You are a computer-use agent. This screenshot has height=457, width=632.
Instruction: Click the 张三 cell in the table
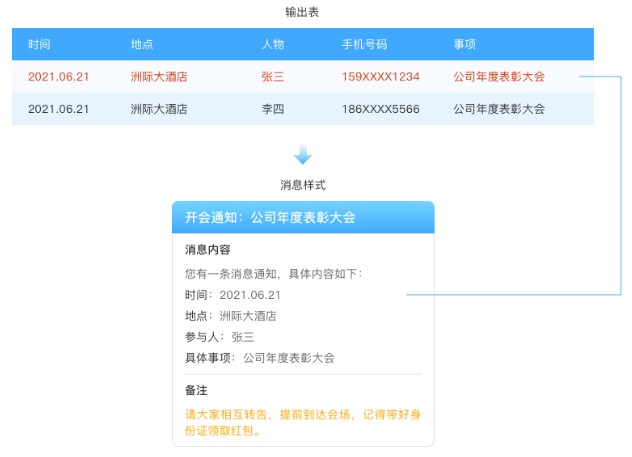(x=273, y=77)
